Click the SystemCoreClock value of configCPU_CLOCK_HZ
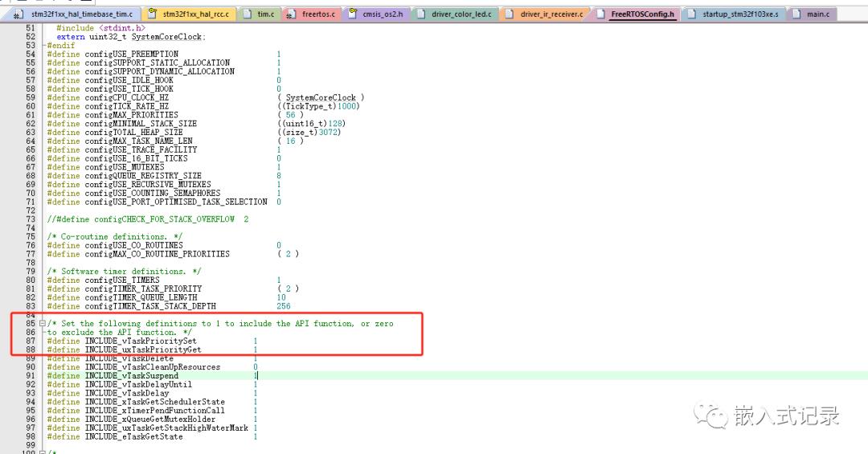Image resolution: width=868 pixels, height=454 pixels. [x=321, y=97]
